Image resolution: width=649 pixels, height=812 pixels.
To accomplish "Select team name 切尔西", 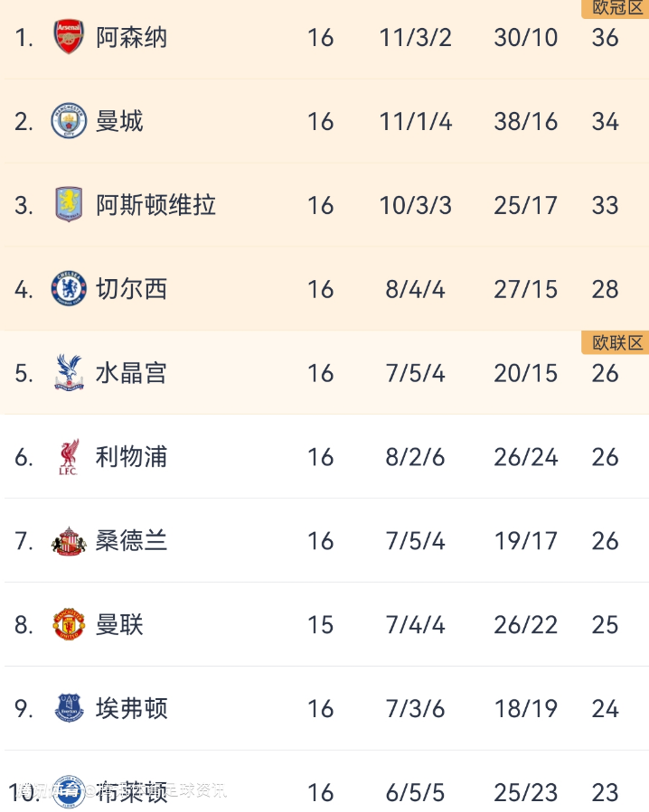I will point(131,289).
